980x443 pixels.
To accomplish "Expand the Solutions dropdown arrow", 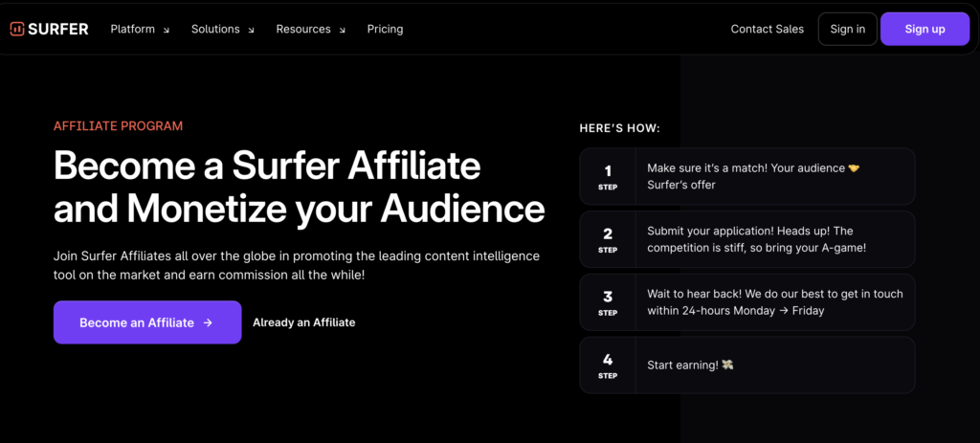I will click(x=251, y=30).
